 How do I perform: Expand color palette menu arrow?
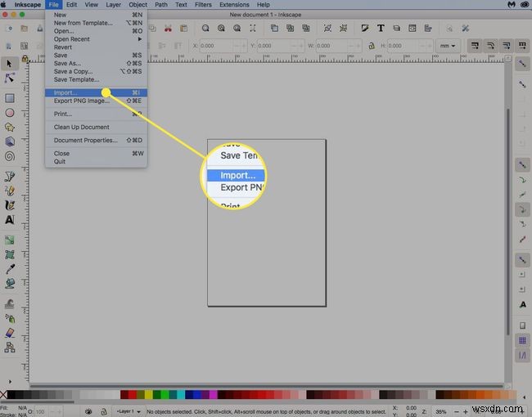coord(524,397)
